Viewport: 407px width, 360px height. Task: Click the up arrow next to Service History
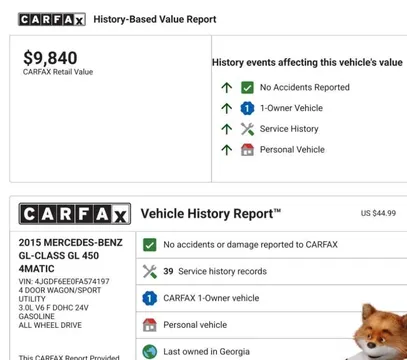[x=227, y=129]
